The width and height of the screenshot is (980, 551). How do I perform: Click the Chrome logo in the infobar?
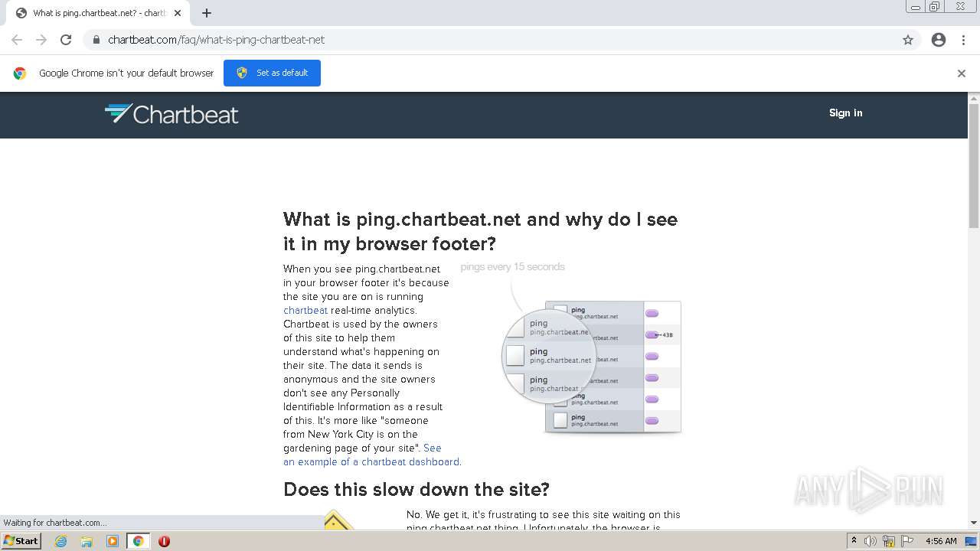20,73
